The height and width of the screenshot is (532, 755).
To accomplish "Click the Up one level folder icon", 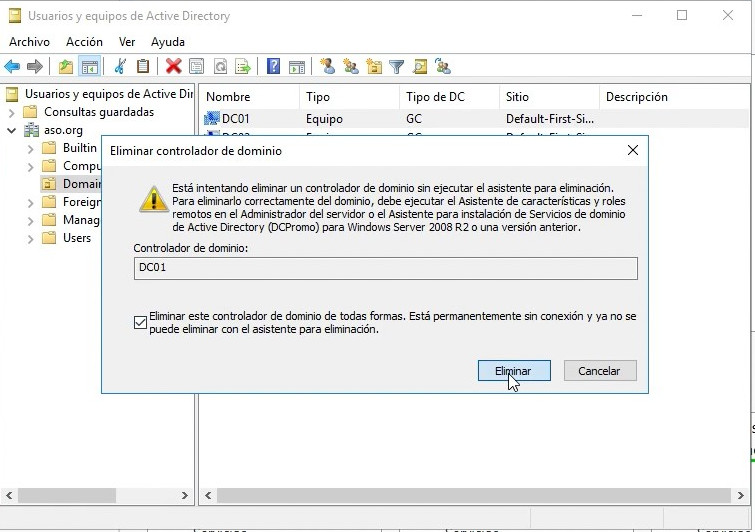I will [x=66, y=67].
